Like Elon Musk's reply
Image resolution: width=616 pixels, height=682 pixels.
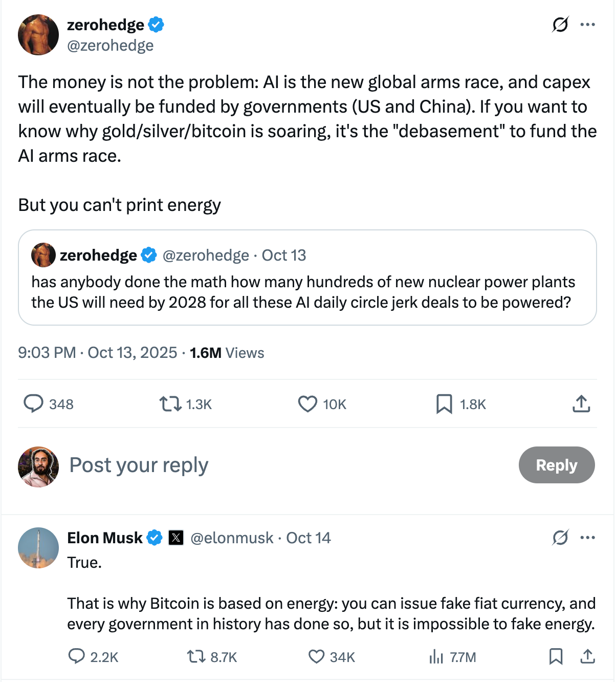[x=317, y=656]
